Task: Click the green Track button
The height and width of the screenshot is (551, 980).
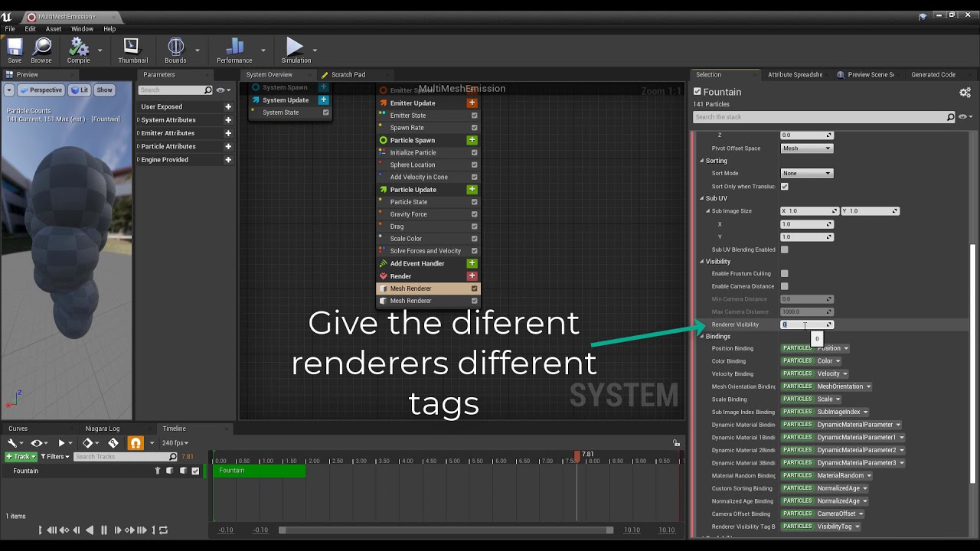Action: [21, 457]
